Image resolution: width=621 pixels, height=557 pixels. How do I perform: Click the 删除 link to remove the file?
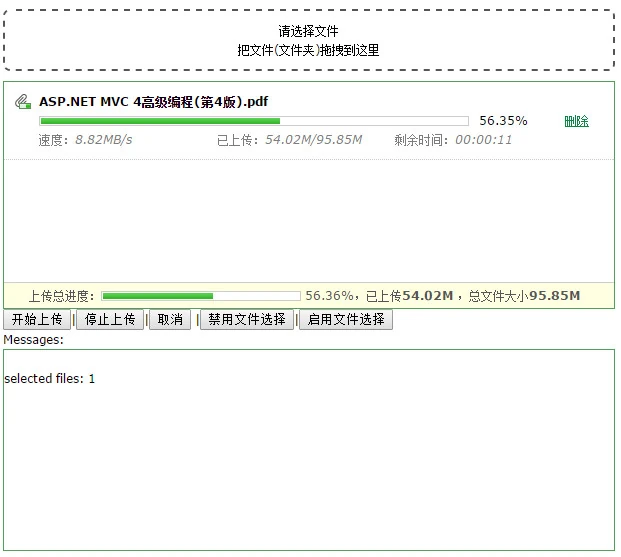pyautogui.click(x=576, y=121)
